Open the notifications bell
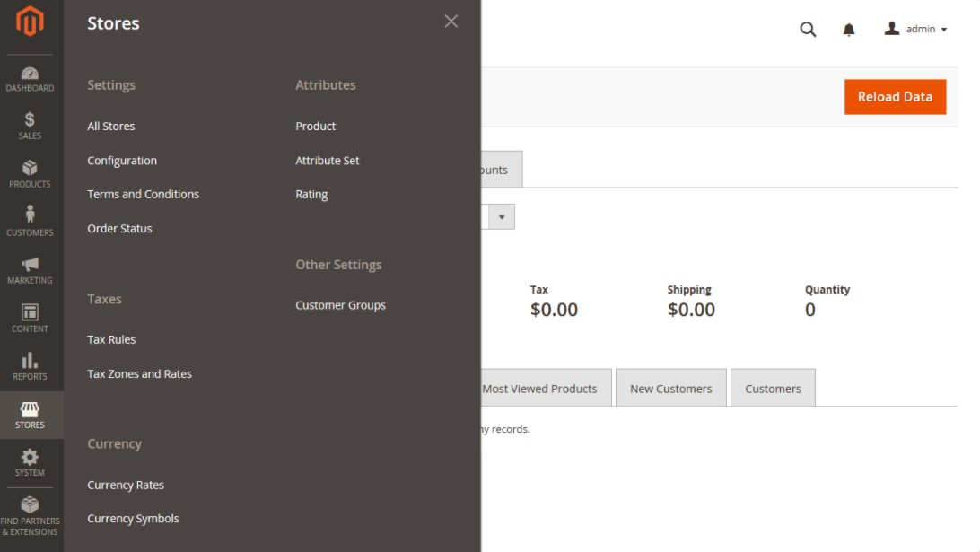Image resolution: width=980 pixels, height=552 pixels. 849,30
